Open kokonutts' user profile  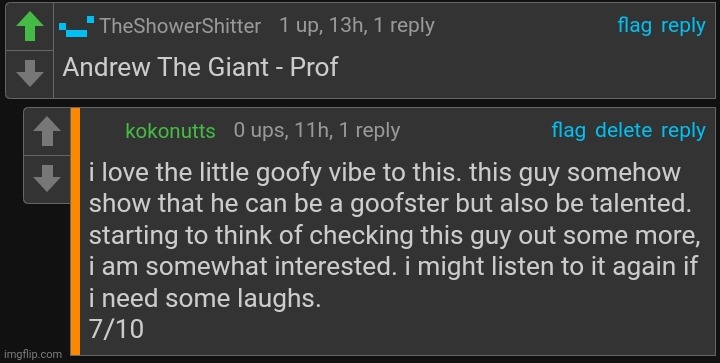click(x=170, y=131)
